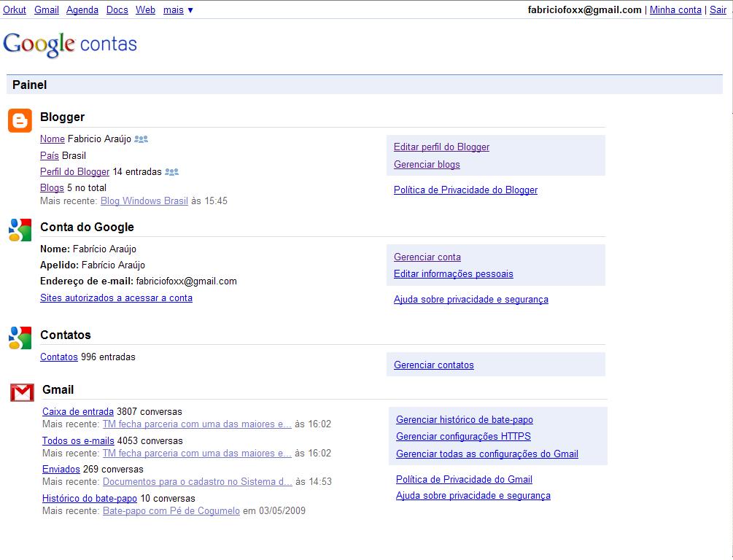
Task: Click the Google contas logo
Action: click(70, 44)
